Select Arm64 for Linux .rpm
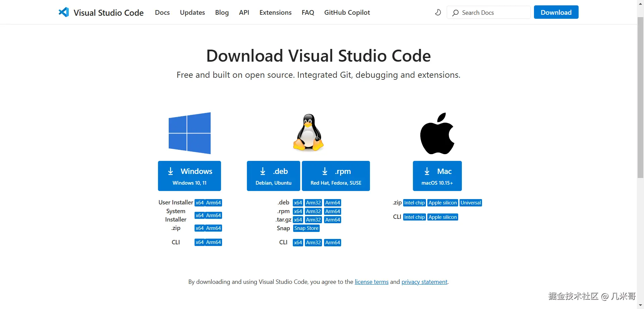The height and width of the screenshot is (309, 644). (x=333, y=211)
